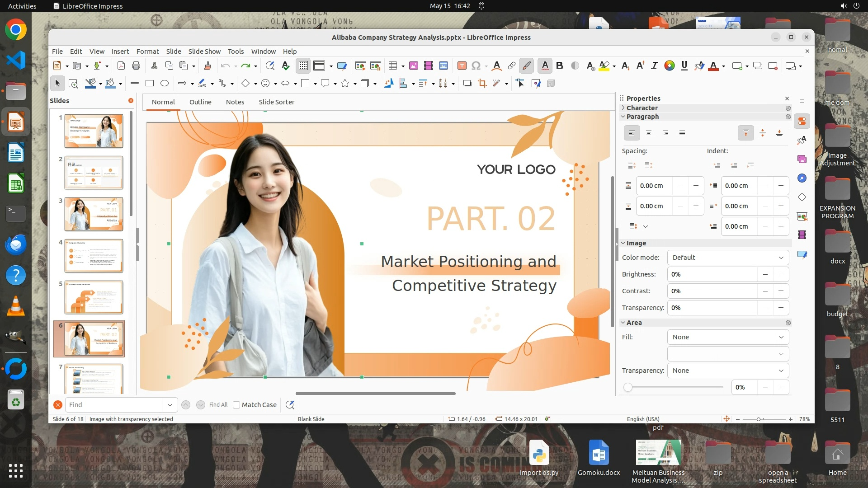The image size is (868, 488).
Task: Increase the Brightness value with plus
Action: point(781,274)
